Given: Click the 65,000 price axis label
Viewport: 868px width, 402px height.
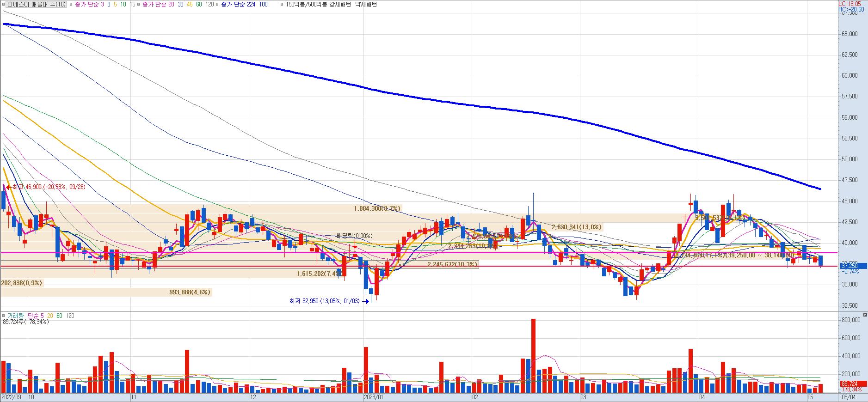Looking at the screenshot, I should click(850, 34).
